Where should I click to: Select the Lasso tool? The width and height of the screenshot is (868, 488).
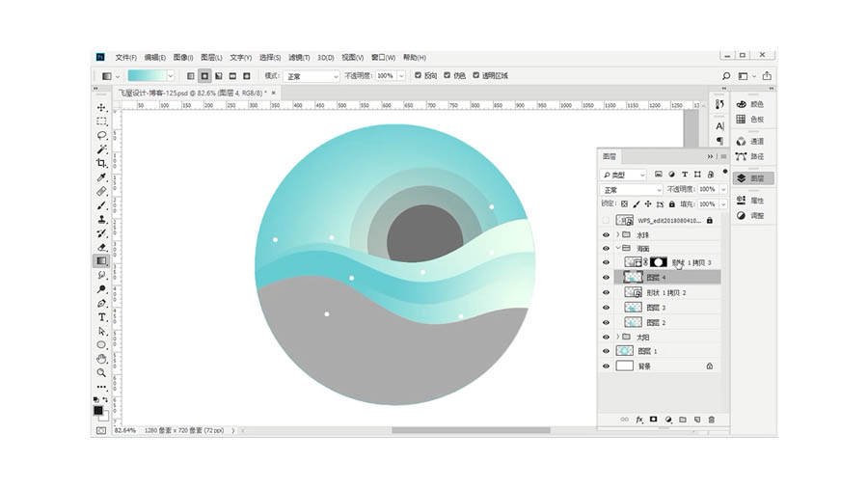click(101, 135)
